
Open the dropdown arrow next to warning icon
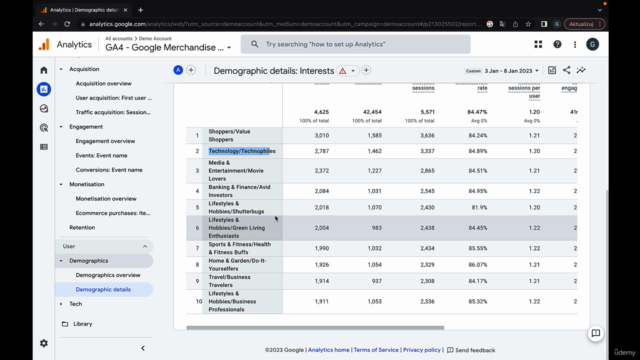point(353,71)
